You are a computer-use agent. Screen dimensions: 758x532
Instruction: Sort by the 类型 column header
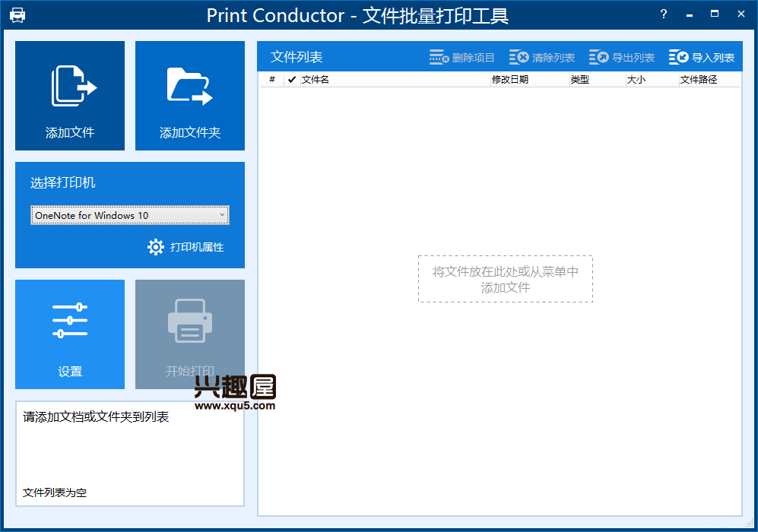point(597,79)
